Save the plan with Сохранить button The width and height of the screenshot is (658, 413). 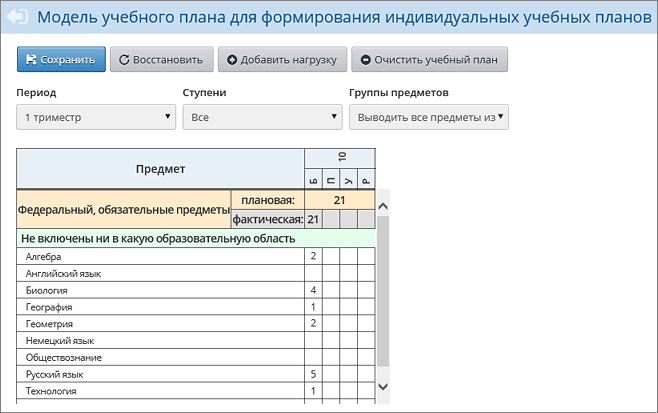tap(61, 59)
